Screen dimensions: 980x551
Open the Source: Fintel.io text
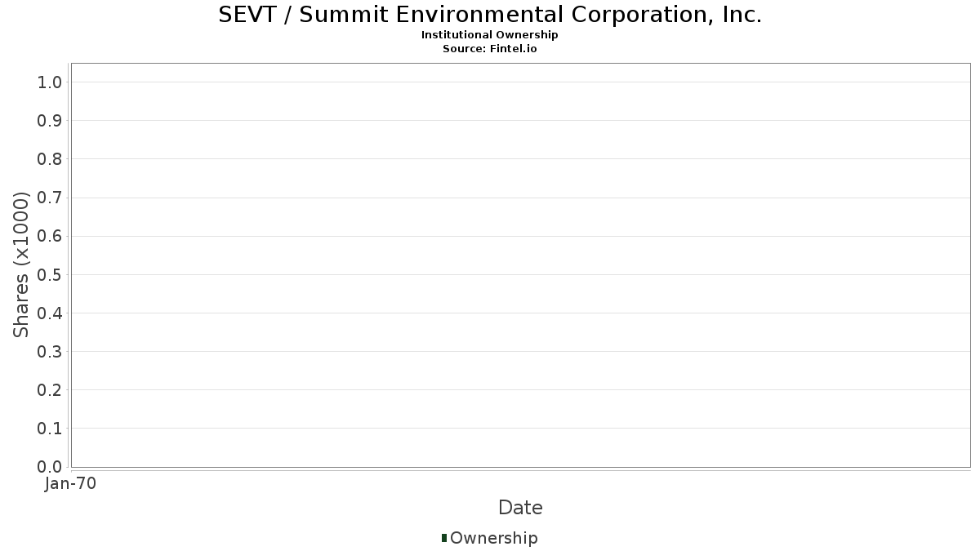(x=490, y=49)
